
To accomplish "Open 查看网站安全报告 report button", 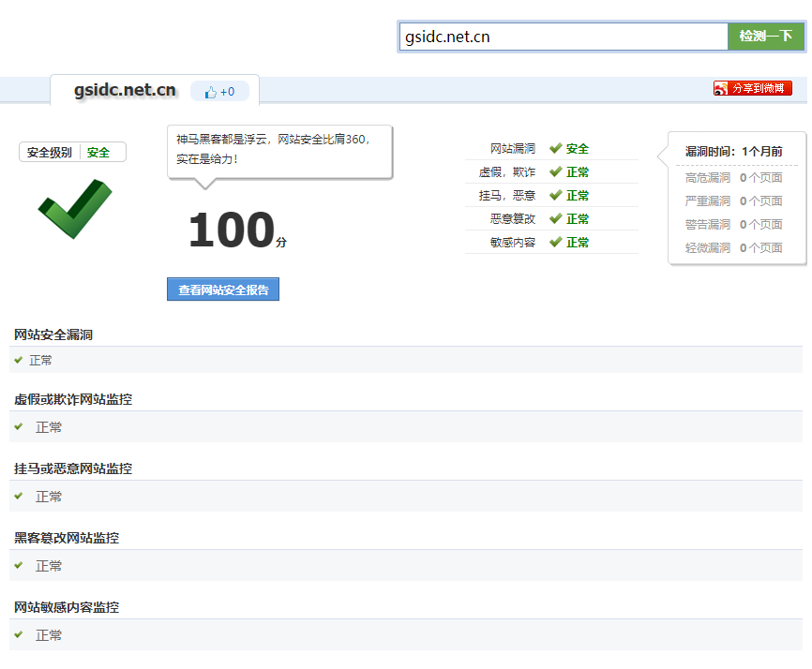I will pos(223,290).
